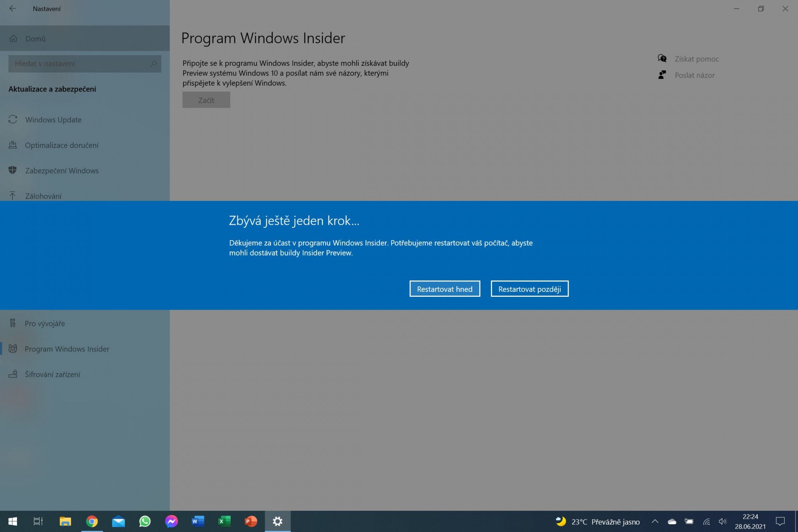This screenshot has height=532, width=798.
Task: Click the Získat pomoc chat icon
Action: point(662,59)
